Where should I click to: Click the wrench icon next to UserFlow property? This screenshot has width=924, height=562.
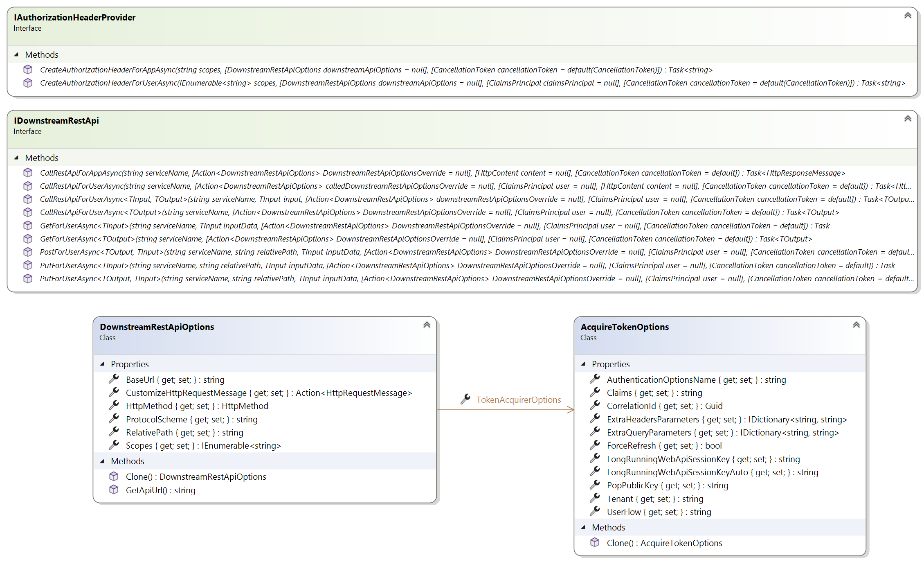click(595, 512)
